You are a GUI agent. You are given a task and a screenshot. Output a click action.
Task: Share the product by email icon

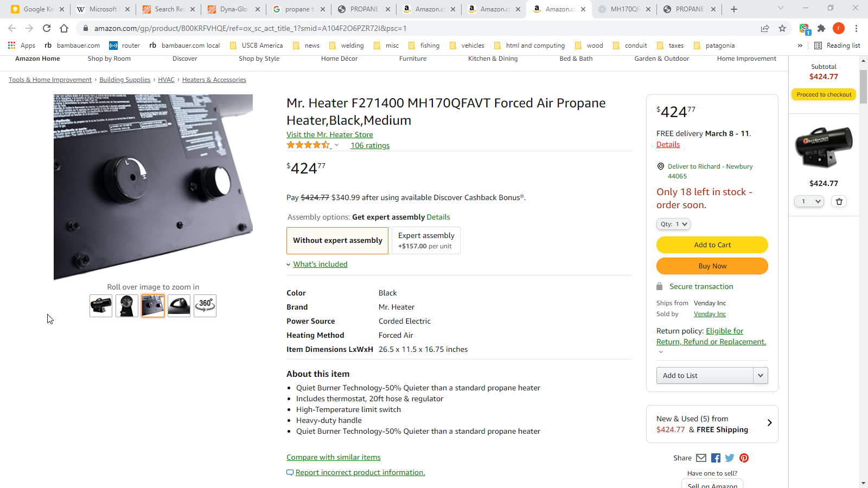701,458
